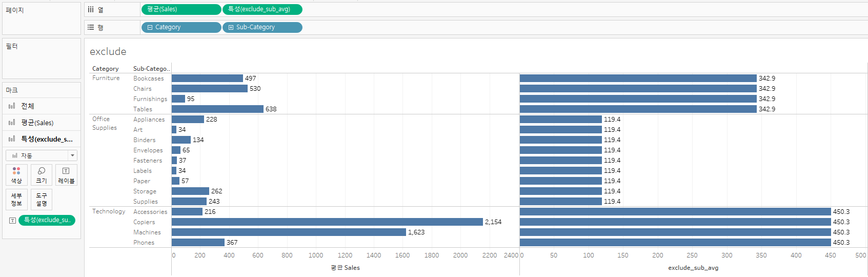Click the Machines sales bar labeled 1,623
The height and width of the screenshot is (277, 868).
click(x=289, y=232)
